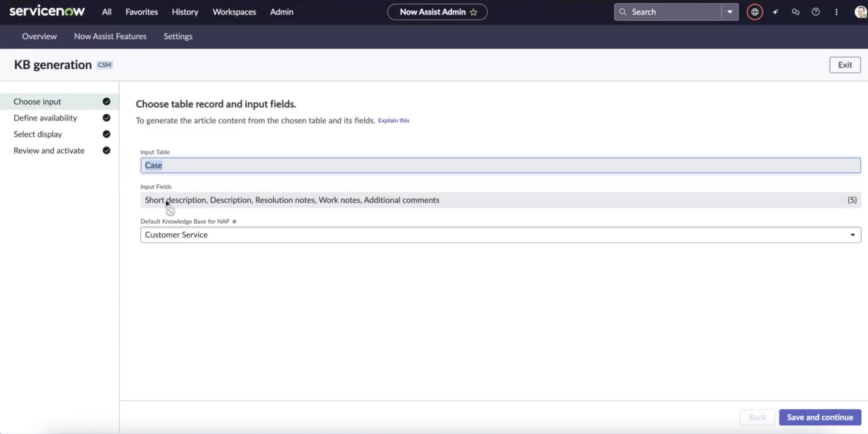The width and height of the screenshot is (868, 434).
Task: Open the vertical three-dot more menu
Action: pyautogui.click(x=836, y=12)
